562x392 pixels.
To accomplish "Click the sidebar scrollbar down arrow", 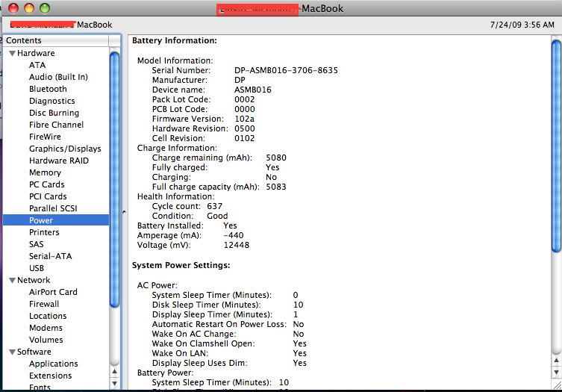I will [115, 383].
